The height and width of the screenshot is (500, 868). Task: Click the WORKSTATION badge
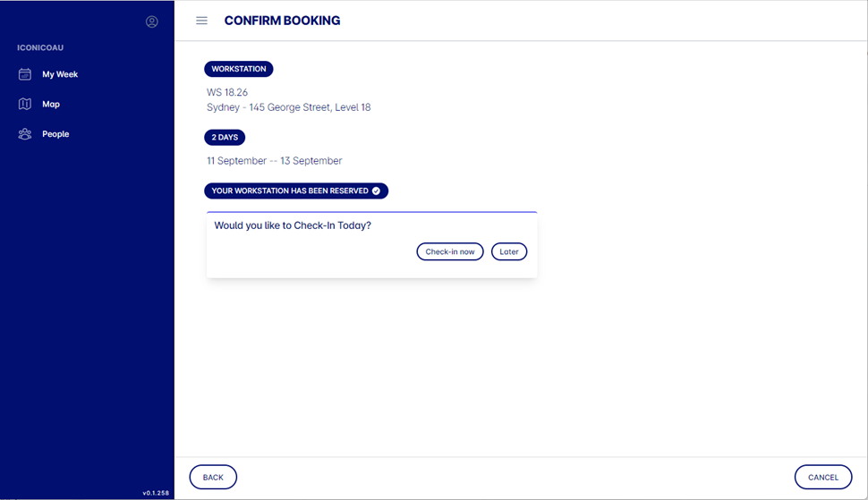pos(239,69)
